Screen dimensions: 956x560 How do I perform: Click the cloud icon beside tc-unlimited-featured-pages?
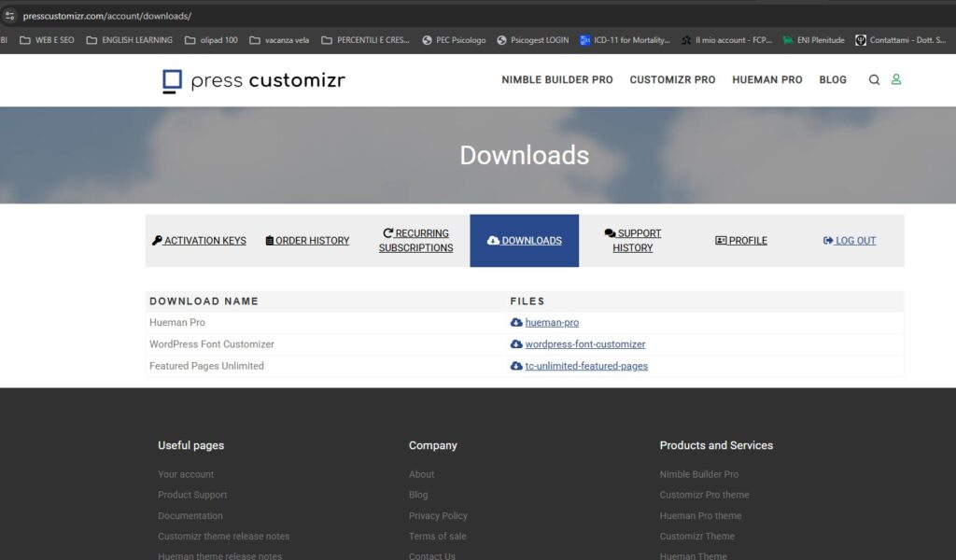(516, 366)
